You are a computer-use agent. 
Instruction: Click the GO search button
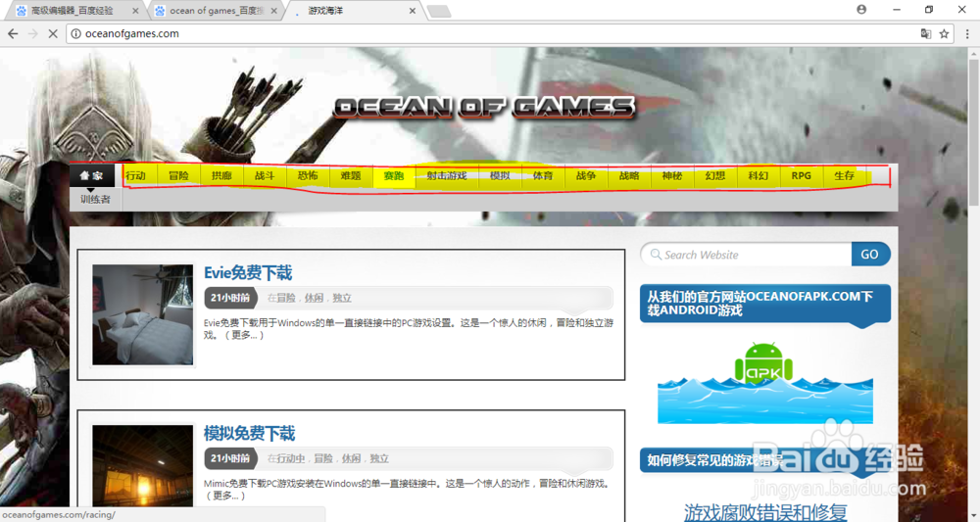tap(870, 255)
